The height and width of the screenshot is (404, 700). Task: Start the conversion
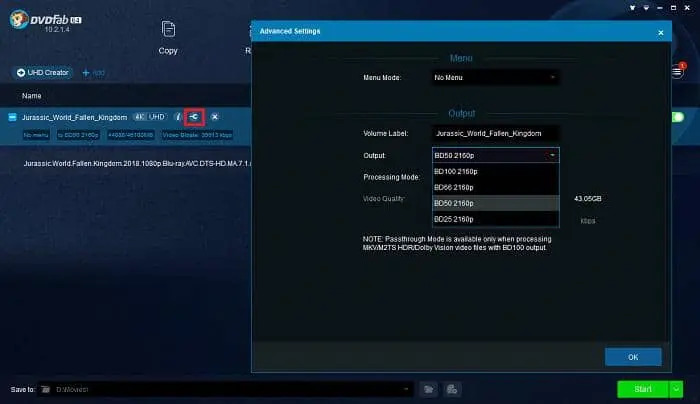point(643,389)
